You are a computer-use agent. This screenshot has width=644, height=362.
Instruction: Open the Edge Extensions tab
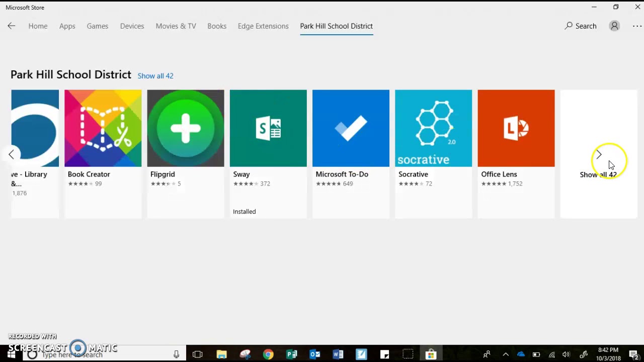click(263, 26)
